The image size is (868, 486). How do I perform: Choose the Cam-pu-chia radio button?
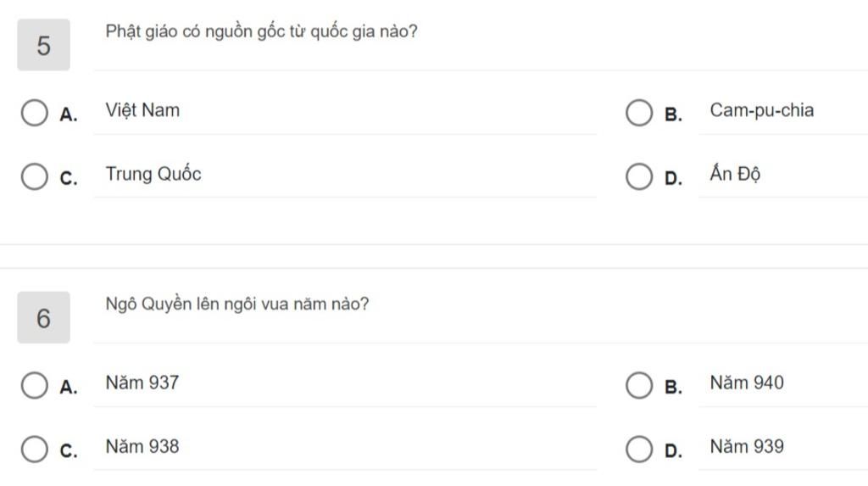click(639, 113)
